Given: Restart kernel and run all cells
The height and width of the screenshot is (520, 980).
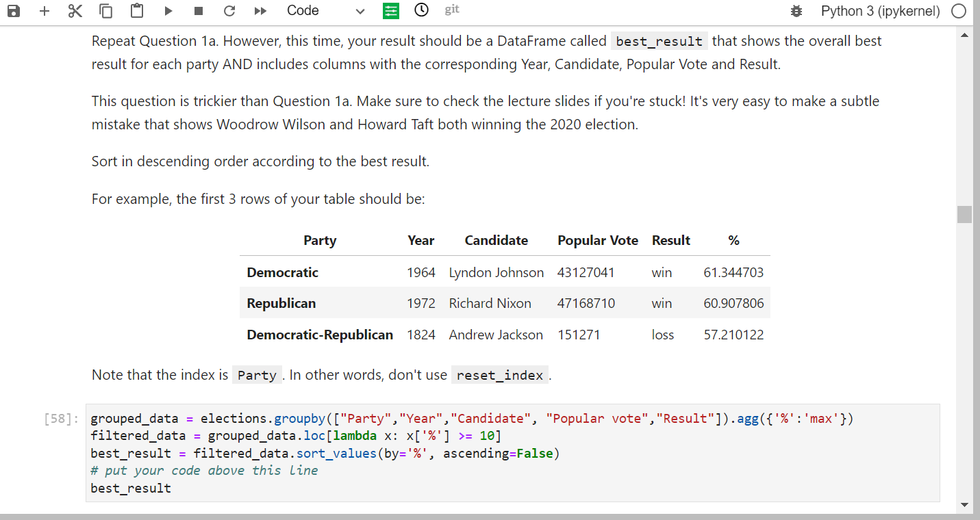Looking at the screenshot, I should [x=260, y=11].
